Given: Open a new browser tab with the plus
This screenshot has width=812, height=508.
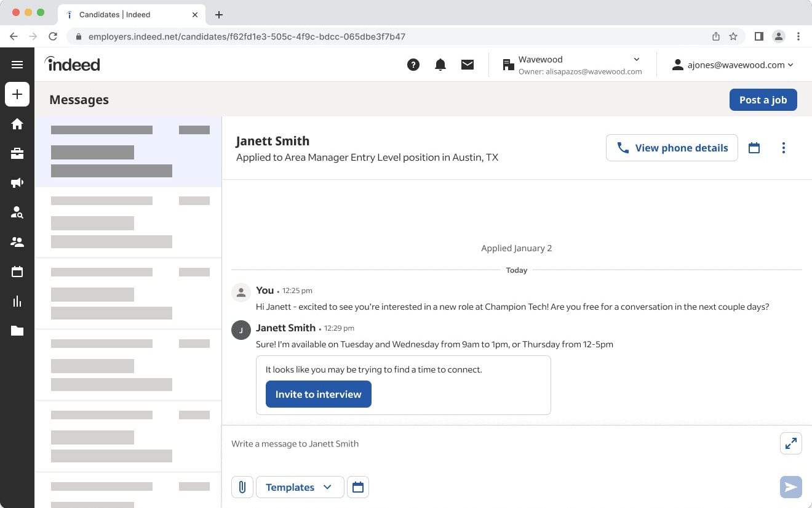Looking at the screenshot, I should click(x=219, y=15).
